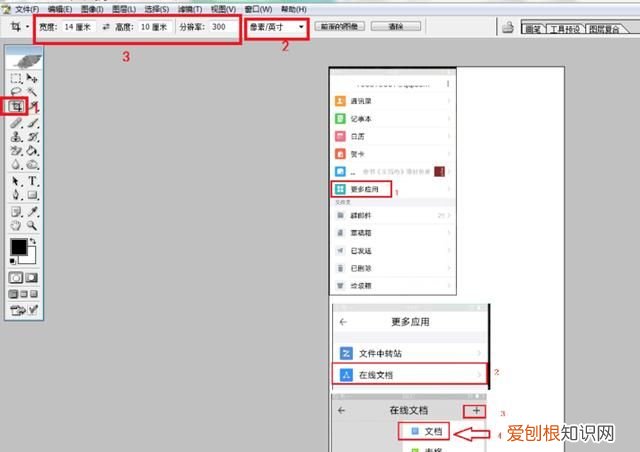Viewport: 640px width, 452px height.
Task: Select the Eraser tool
Action: (16, 151)
